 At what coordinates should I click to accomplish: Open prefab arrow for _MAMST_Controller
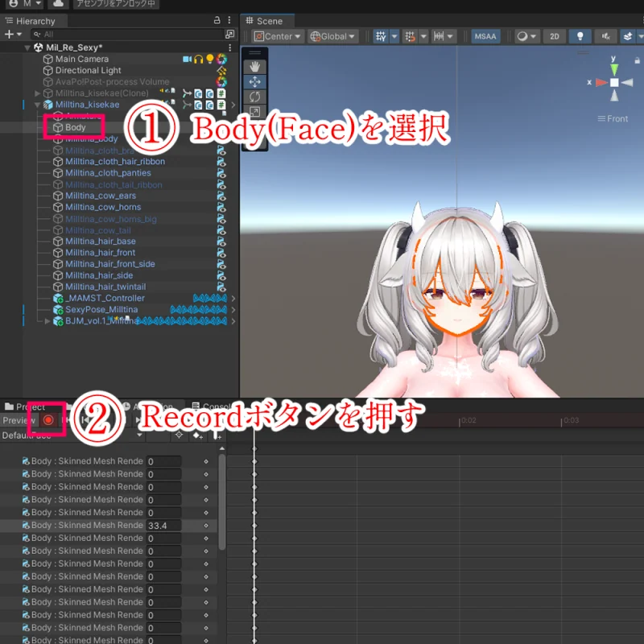[233, 299]
